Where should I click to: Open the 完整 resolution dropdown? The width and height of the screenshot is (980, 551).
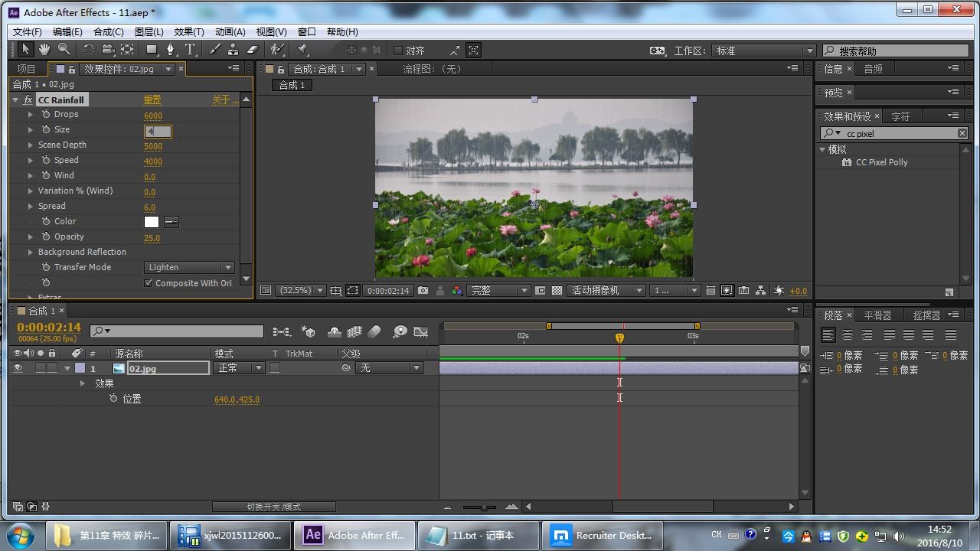point(498,291)
